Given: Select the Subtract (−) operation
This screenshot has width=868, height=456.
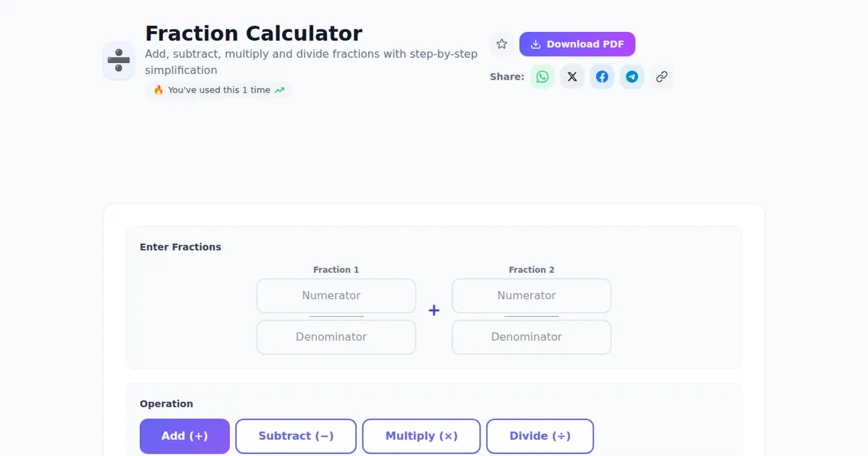Looking at the screenshot, I should (296, 436).
